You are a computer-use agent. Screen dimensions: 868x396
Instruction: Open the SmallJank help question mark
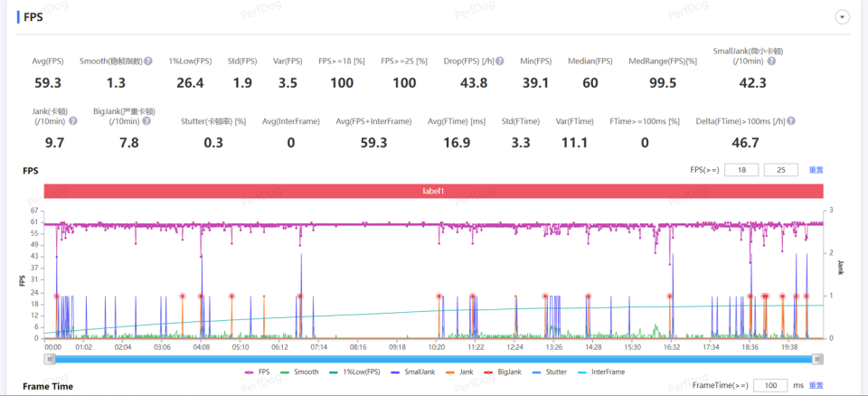pos(771,61)
